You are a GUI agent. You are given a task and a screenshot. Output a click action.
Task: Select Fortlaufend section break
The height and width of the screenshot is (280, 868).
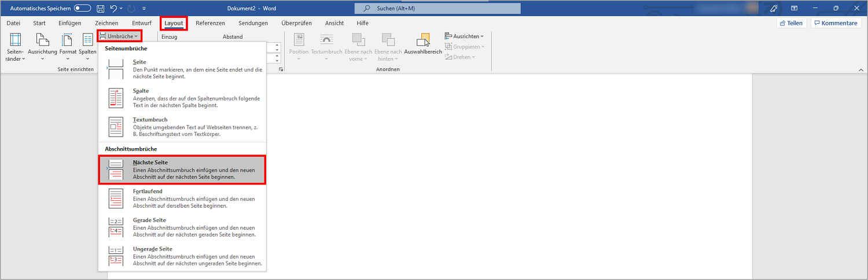tap(182, 198)
